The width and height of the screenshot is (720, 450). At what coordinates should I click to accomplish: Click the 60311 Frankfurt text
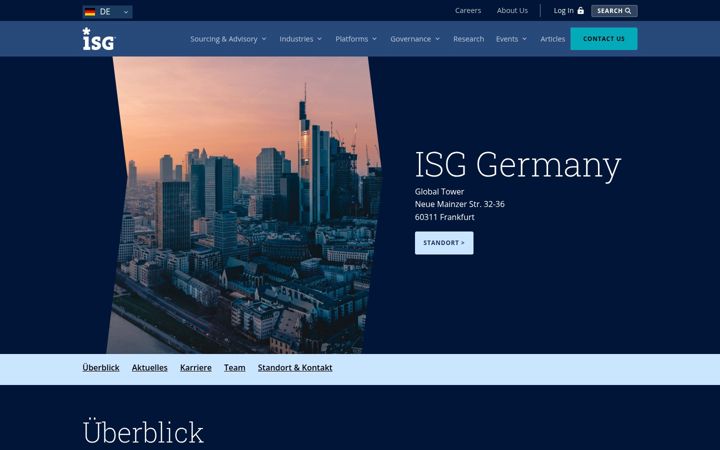(444, 217)
